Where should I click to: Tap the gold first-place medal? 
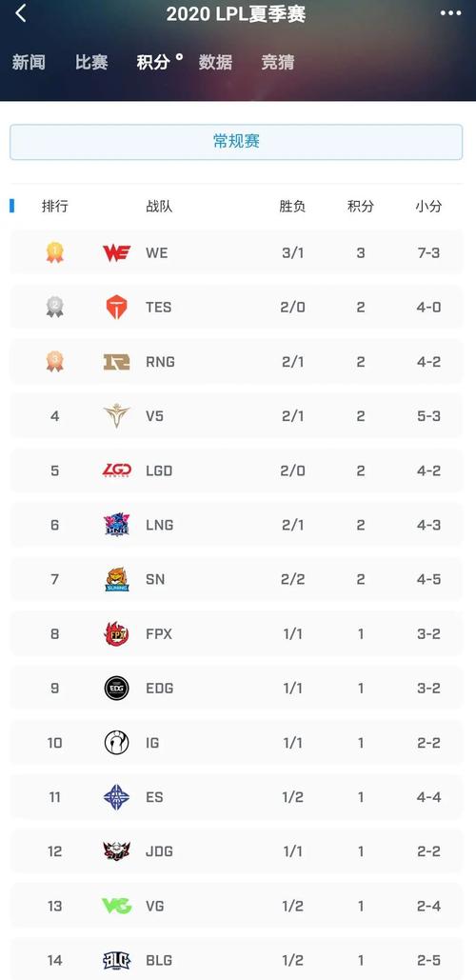pyautogui.click(x=55, y=252)
